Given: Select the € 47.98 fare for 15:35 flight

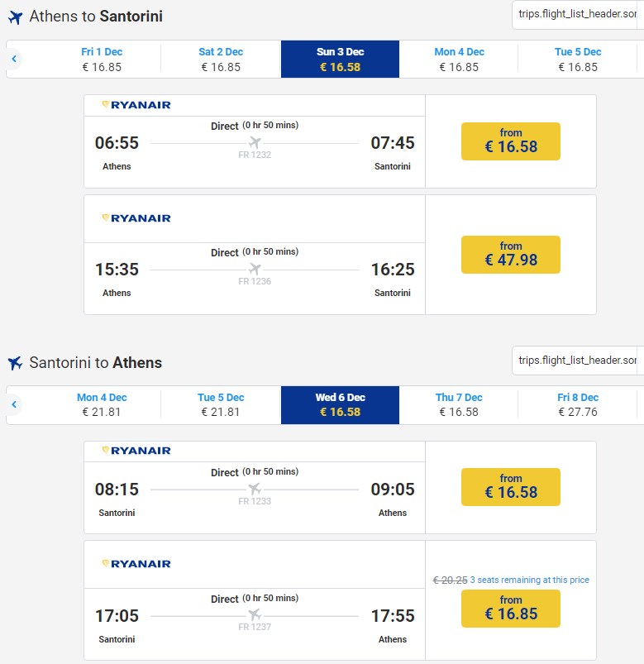Looking at the screenshot, I should [x=510, y=255].
